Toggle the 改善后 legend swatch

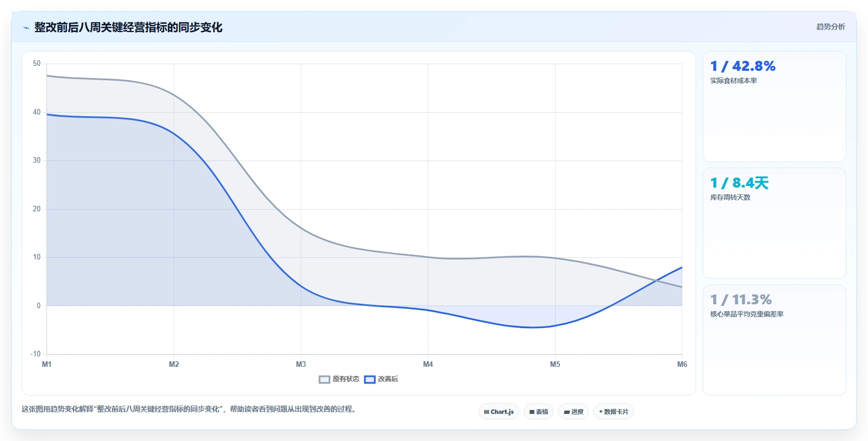point(370,379)
